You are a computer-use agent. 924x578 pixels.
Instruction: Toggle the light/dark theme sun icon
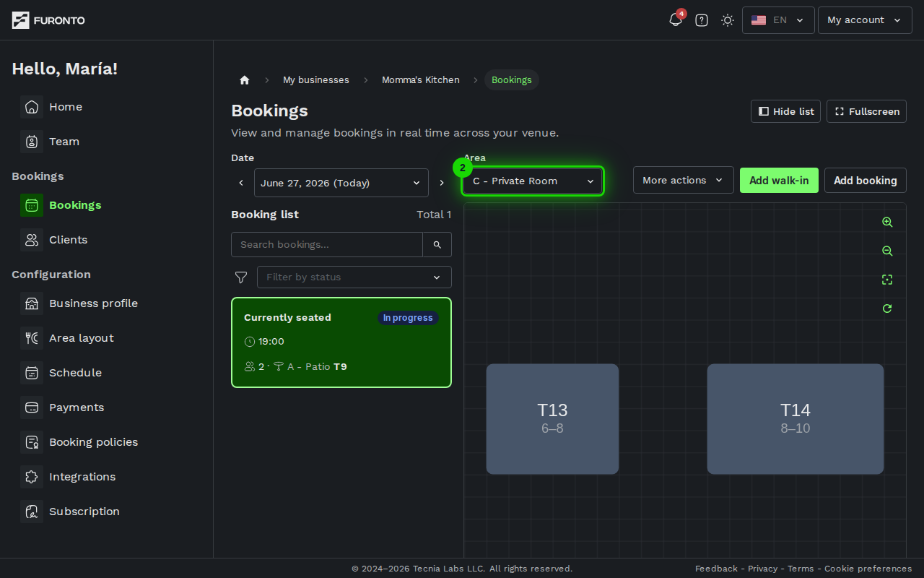[x=728, y=20]
